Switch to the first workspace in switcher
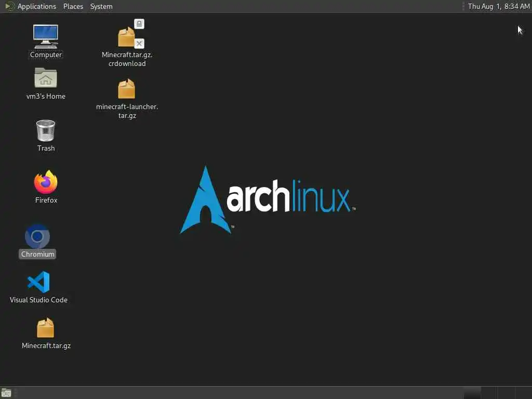 tap(472, 393)
